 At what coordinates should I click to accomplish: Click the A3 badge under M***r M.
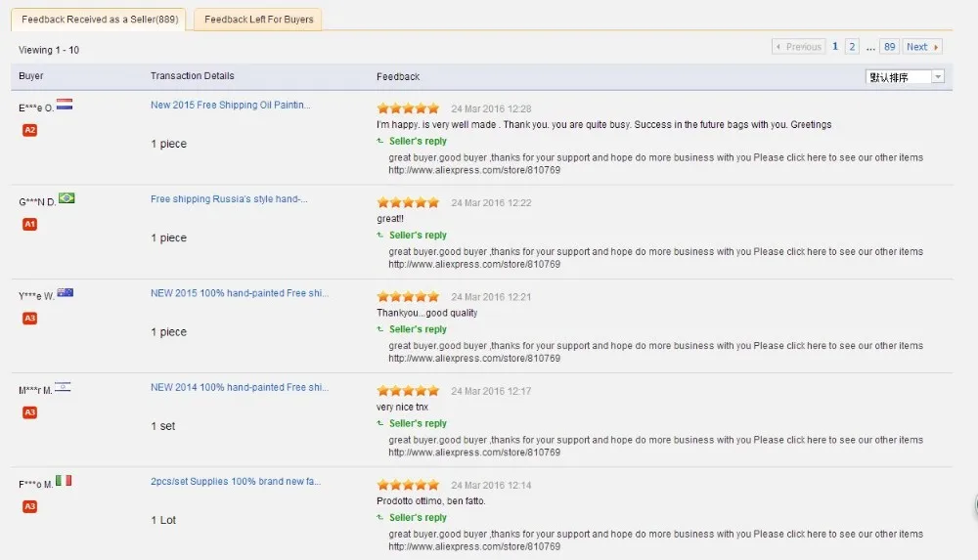point(30,412)
